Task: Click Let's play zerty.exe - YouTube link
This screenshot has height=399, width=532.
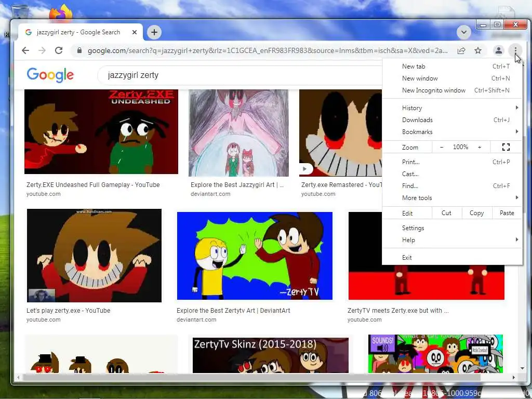Action: (68, 311)
